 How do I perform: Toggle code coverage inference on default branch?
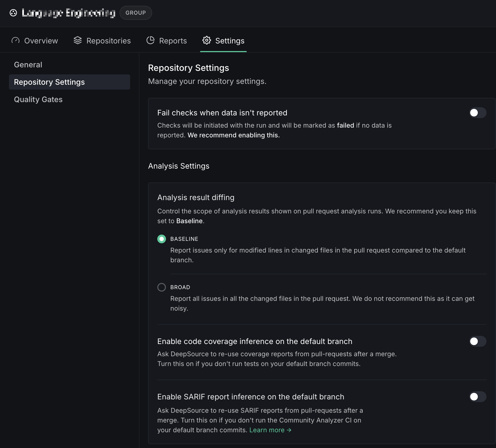pyautogui.click(x=478, y=341)
